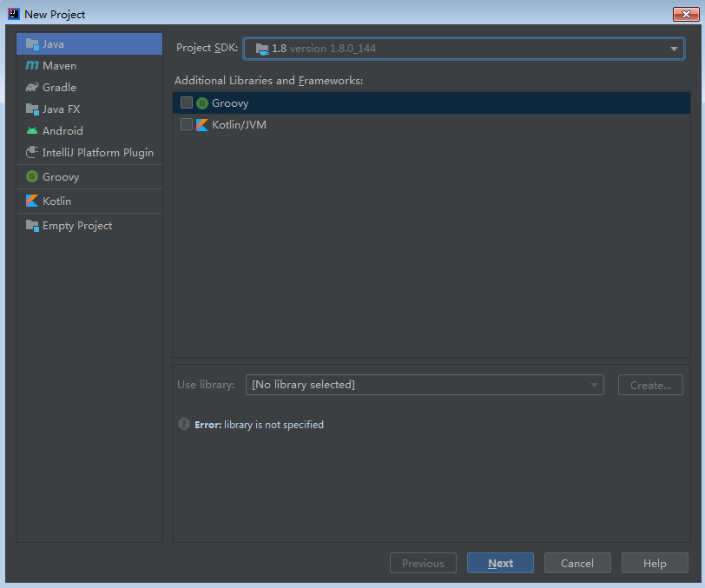Viewport: 705px width, 588px height.
Task: Click the Groovy icon in the frameworks list
Action: point(202,103)
